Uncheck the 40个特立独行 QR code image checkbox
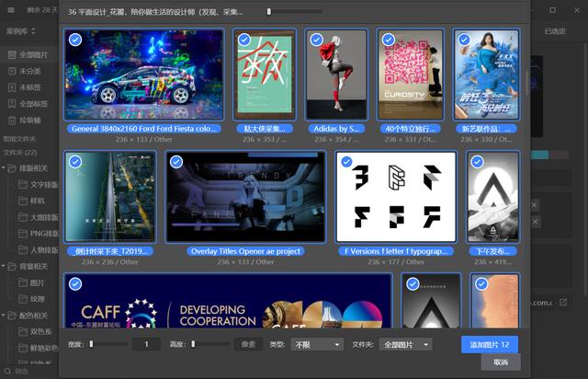Viewport: 588px width, 379px height. (389, 40)
